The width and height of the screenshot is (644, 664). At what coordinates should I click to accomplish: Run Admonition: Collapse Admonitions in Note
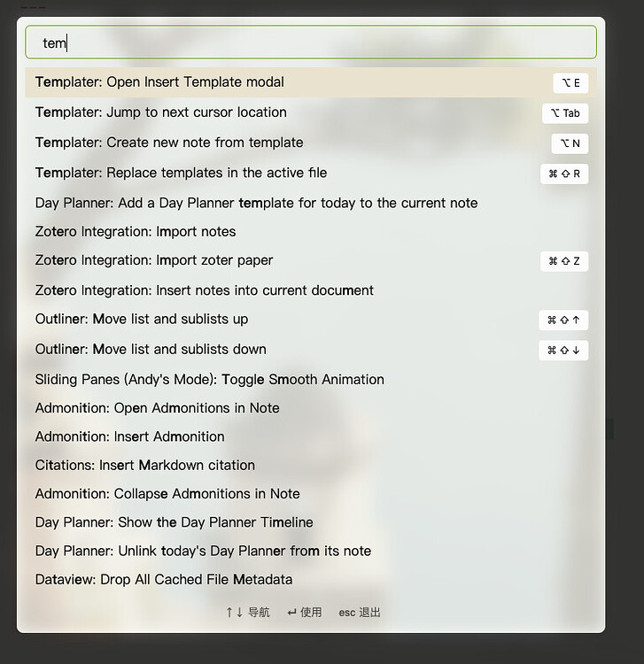(x=167, y=494)
